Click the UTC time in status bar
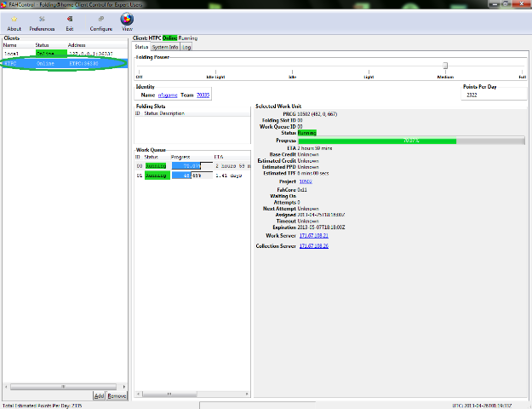 point(482,406)
